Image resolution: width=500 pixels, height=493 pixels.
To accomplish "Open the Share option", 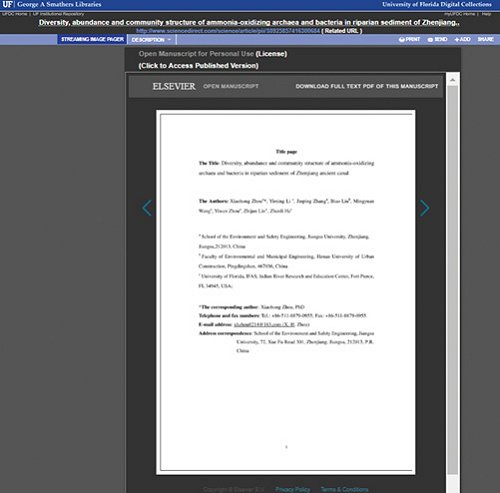I will 485,39.
